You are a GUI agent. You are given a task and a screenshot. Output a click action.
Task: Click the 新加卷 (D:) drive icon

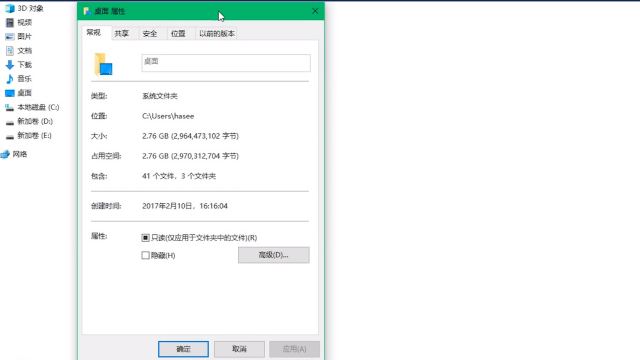click(10, 122)
